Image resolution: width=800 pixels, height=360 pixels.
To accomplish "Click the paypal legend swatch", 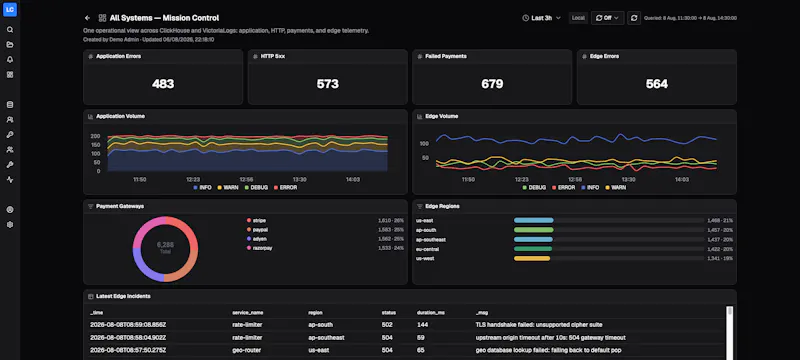I will coord(249,229).
